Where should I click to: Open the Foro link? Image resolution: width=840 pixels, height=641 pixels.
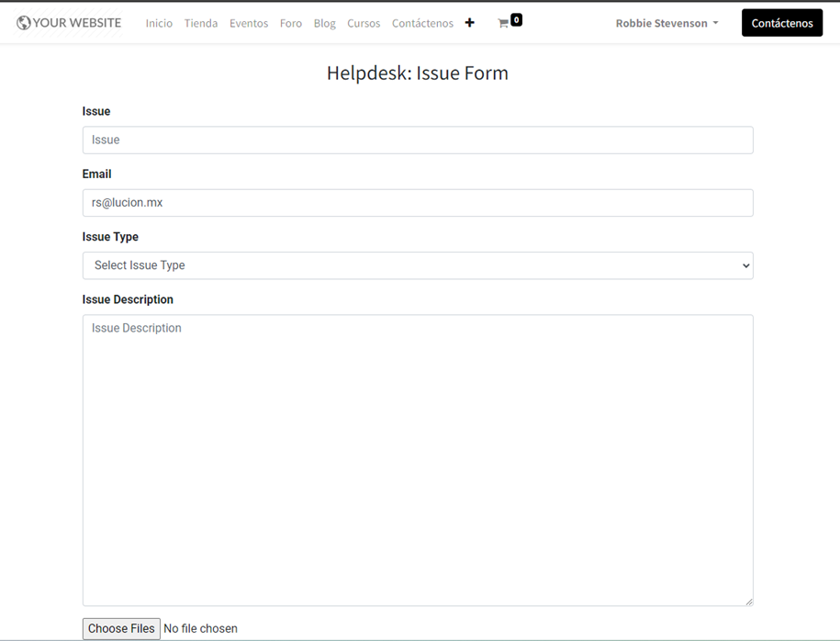point(291,23)
